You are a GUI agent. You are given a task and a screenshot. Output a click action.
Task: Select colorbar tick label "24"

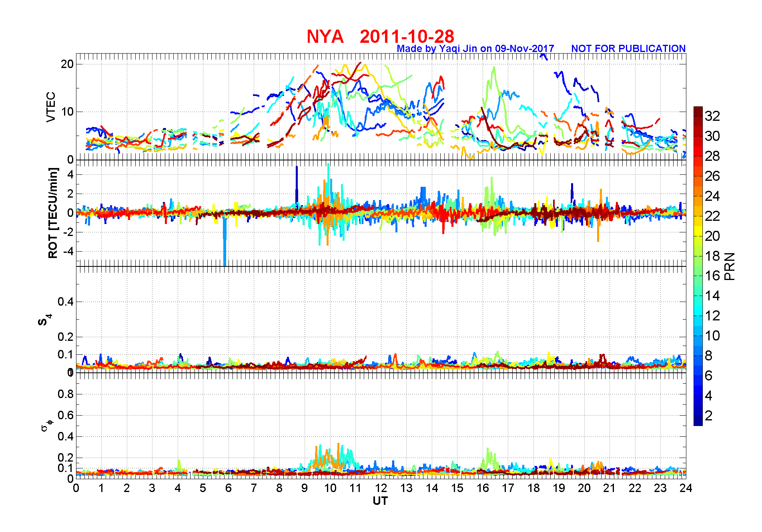pos(712,196)
